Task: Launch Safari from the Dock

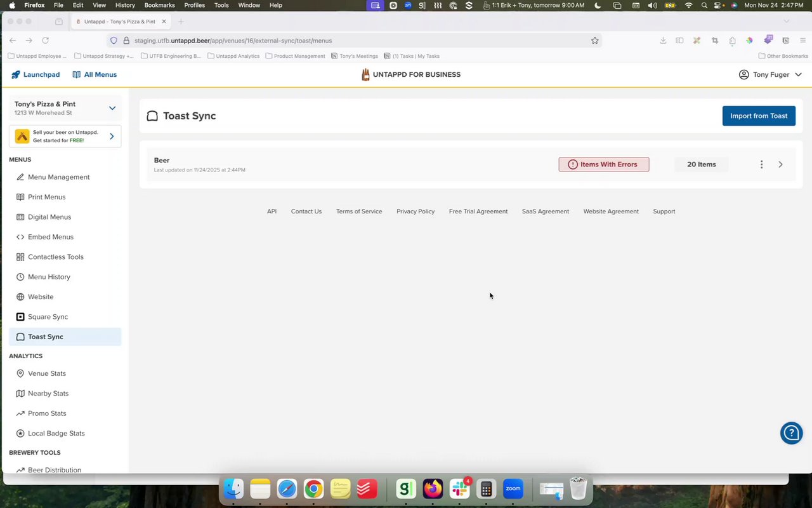Action: point(287,489)
